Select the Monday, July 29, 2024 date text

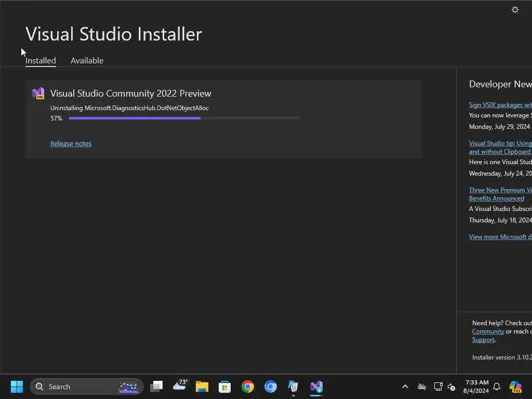pos(499,127)
